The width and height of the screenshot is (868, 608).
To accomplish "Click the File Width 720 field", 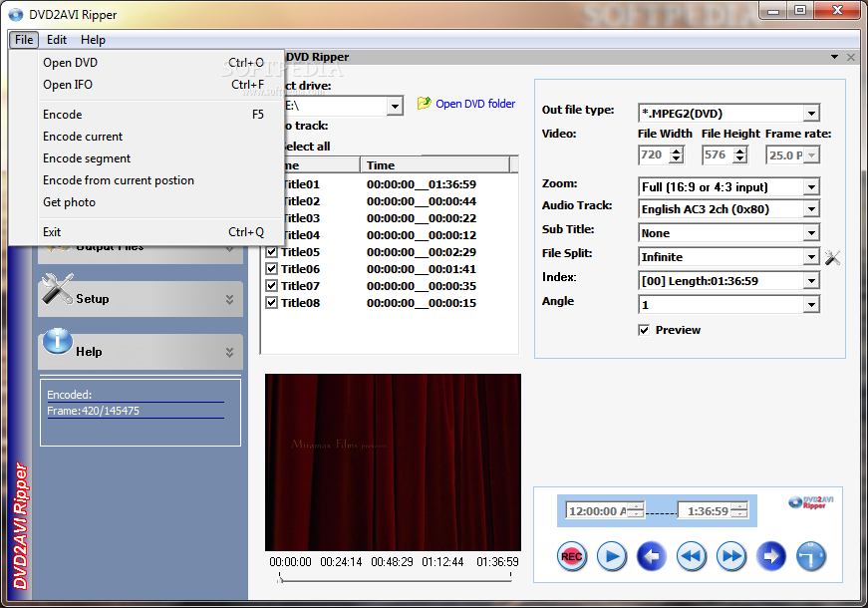I will 654,155.
